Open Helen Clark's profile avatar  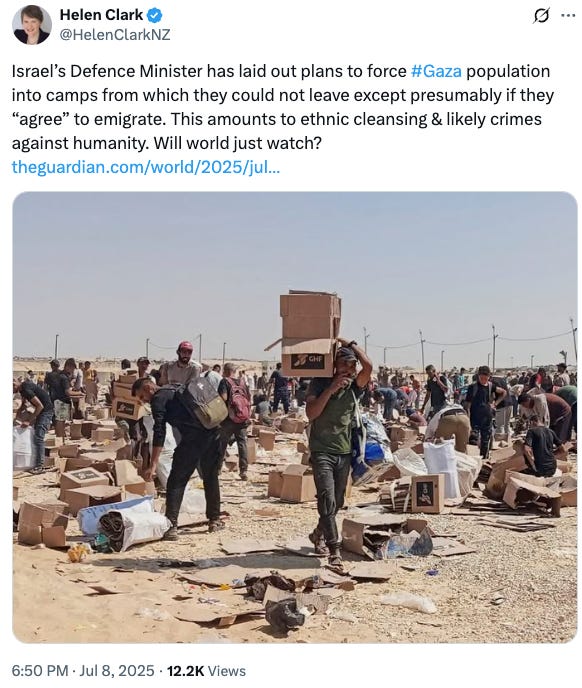pos(32,25)
